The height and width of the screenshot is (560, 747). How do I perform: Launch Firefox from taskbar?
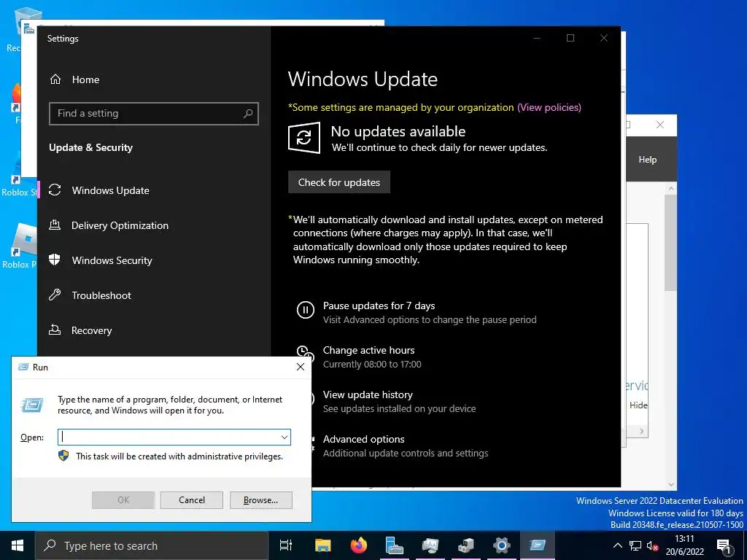(x=358, y=545)
